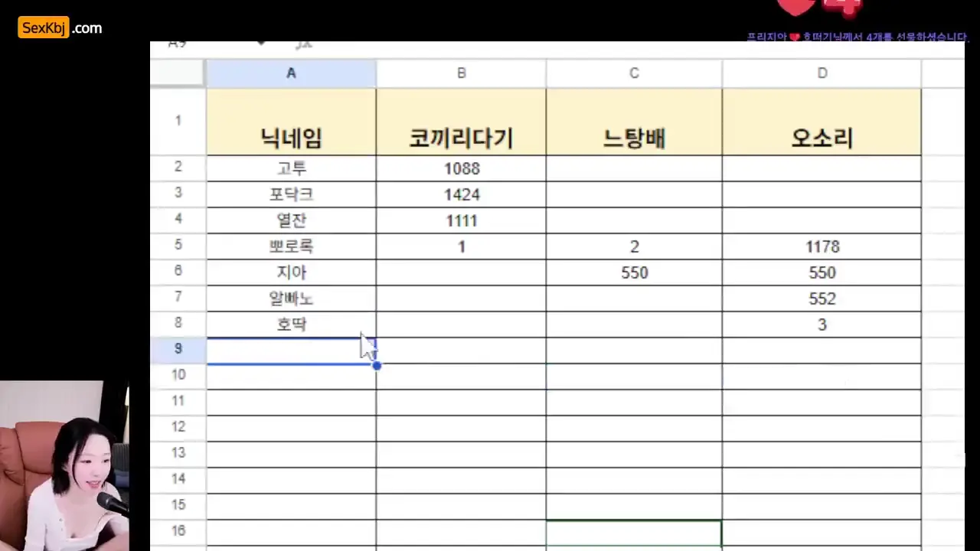This screenshot has height=551, width=980.
Task: Select row 16 header
Action: point(178,531)
